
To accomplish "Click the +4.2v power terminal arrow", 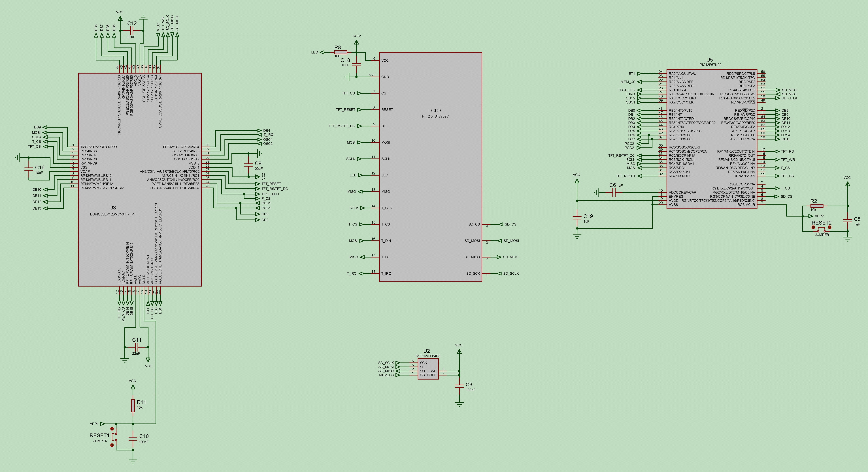I will tap(356, 42).
